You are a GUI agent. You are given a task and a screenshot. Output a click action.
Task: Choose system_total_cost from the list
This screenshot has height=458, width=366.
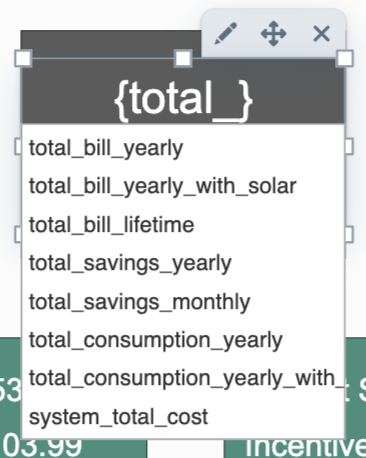(183, 417)
